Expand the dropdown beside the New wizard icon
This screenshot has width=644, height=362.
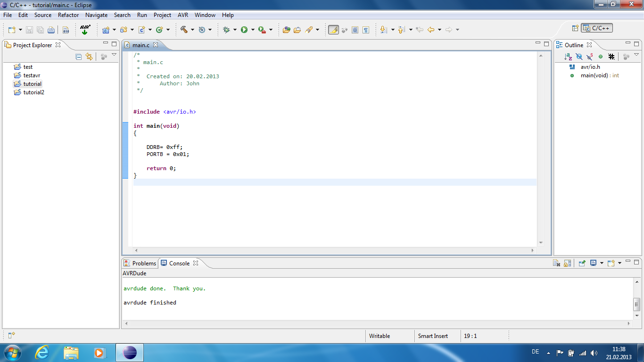(20, 29)
